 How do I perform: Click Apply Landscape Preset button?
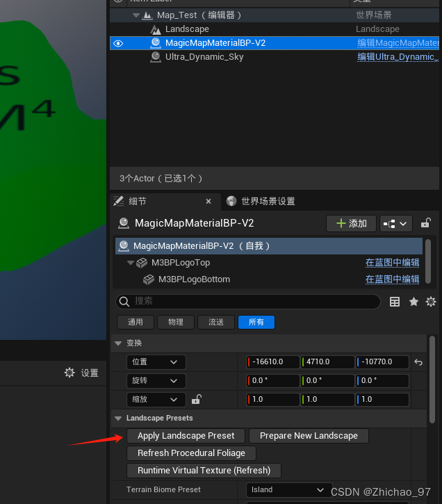tap(186, 436)
